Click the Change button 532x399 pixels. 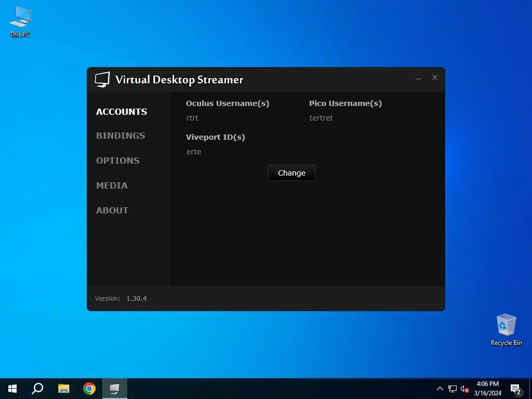(x=291, y=172)
